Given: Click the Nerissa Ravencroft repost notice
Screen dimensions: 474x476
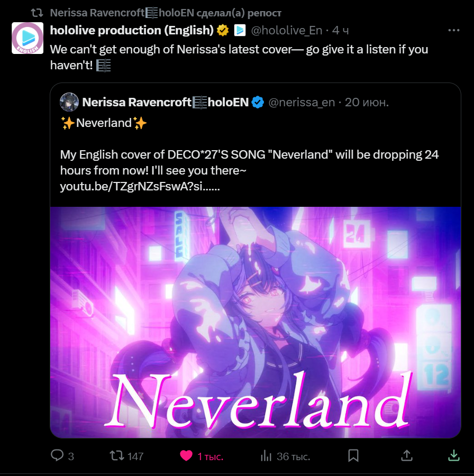Looking at the screenshot, I should click(166, 13).
